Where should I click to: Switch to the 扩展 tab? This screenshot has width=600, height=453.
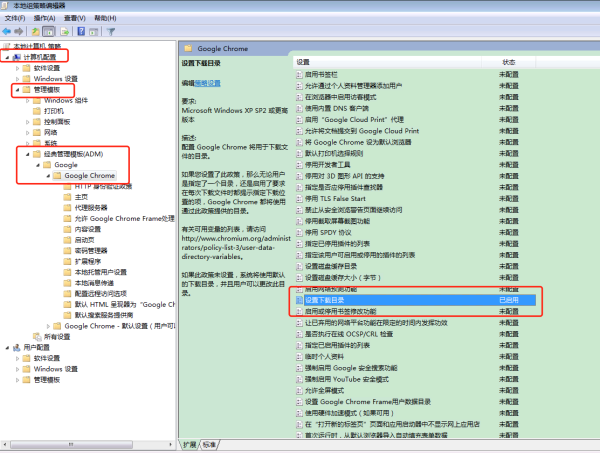(x=190, y=444)
